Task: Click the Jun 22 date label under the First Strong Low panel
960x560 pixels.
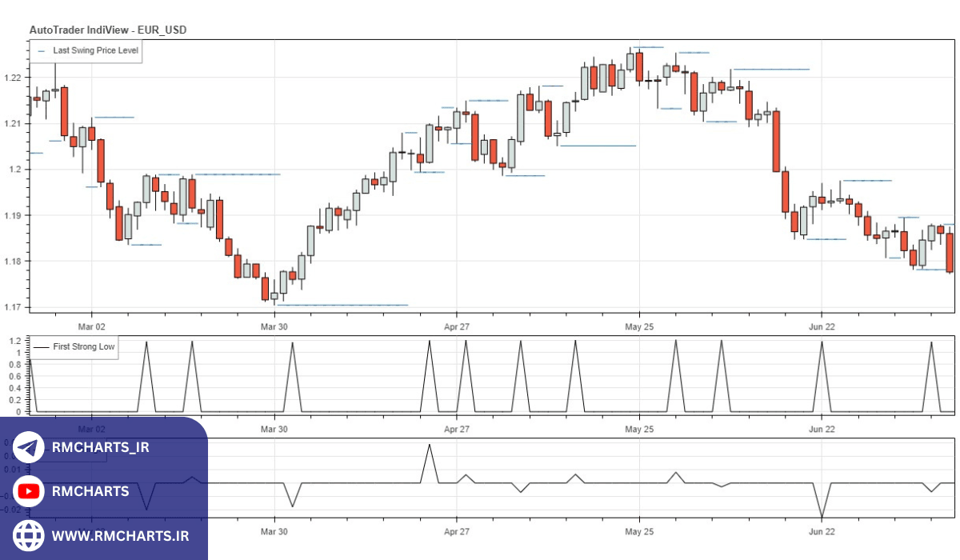Action: point(821,430)
